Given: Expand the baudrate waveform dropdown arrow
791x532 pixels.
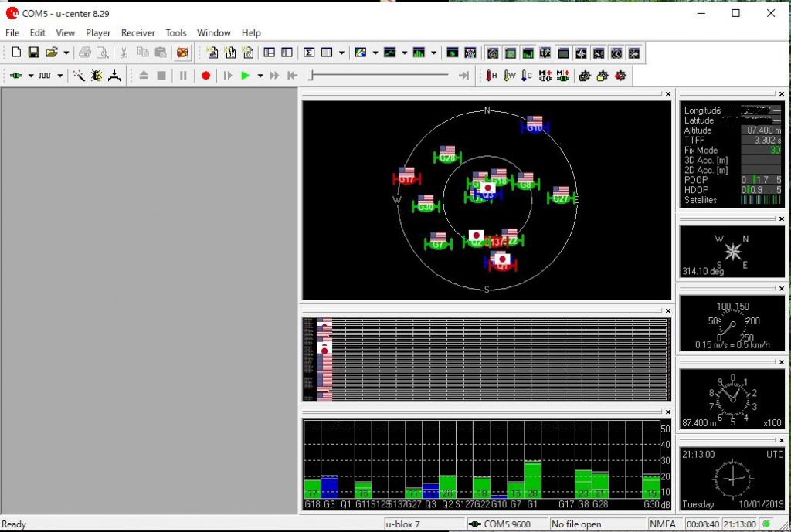Looking at the screenshot, I should coord(60,76).
